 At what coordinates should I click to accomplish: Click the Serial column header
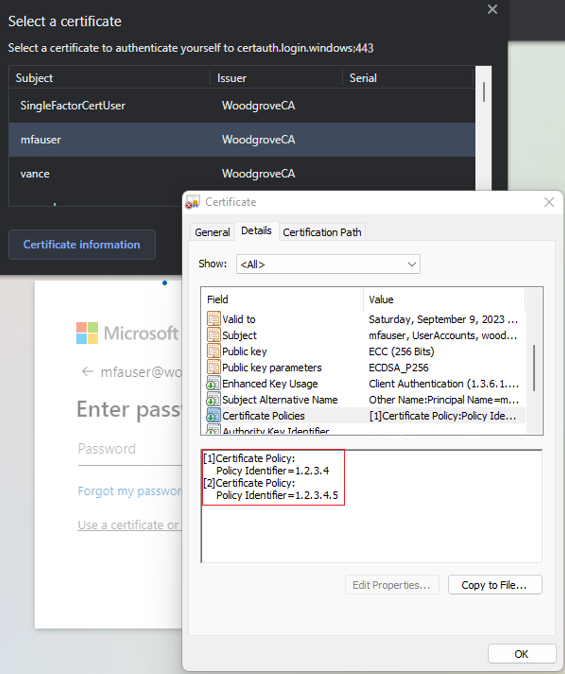[408, 78]
